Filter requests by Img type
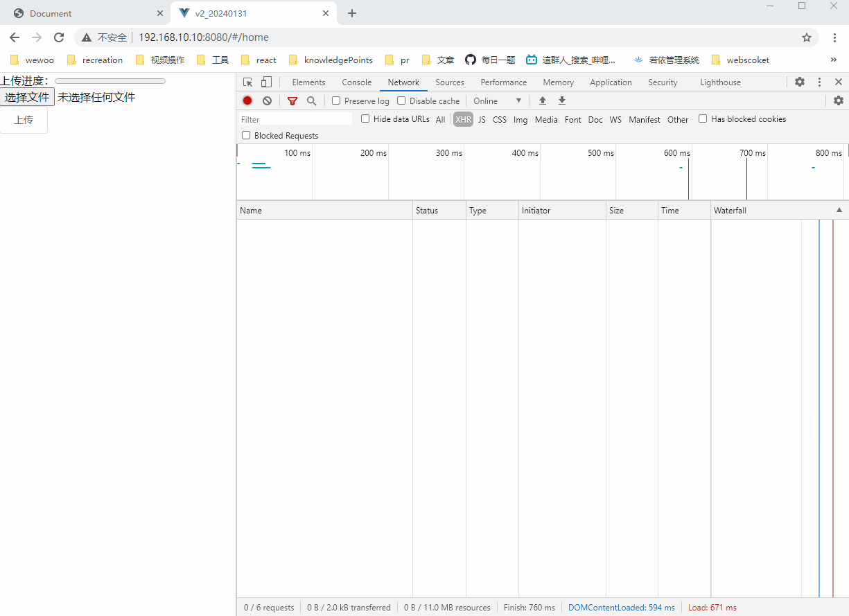849x616 pixels. pyautogui.click(x=520, y=119)
